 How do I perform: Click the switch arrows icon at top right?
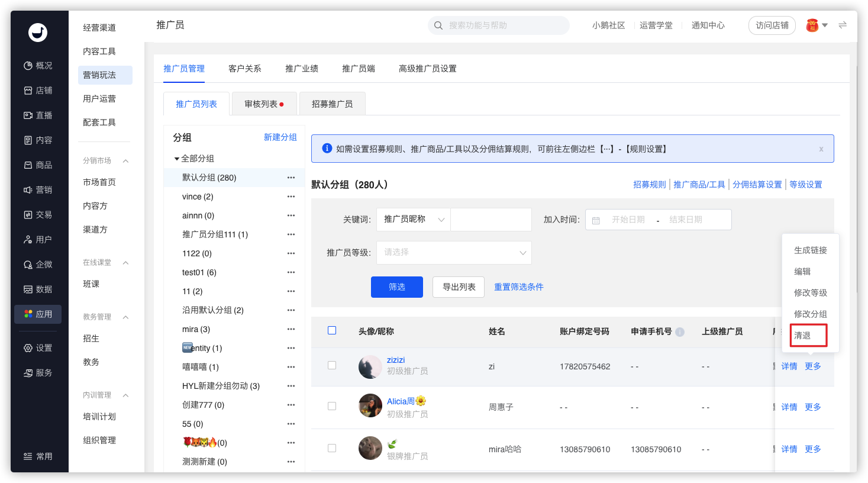click(843, 25)
